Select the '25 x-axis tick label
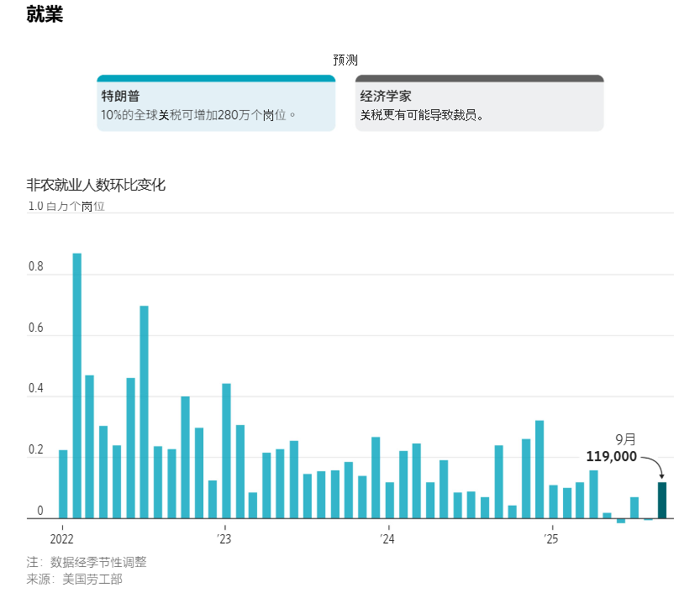Screen dimensions: 700x593 tap(550, 538)
